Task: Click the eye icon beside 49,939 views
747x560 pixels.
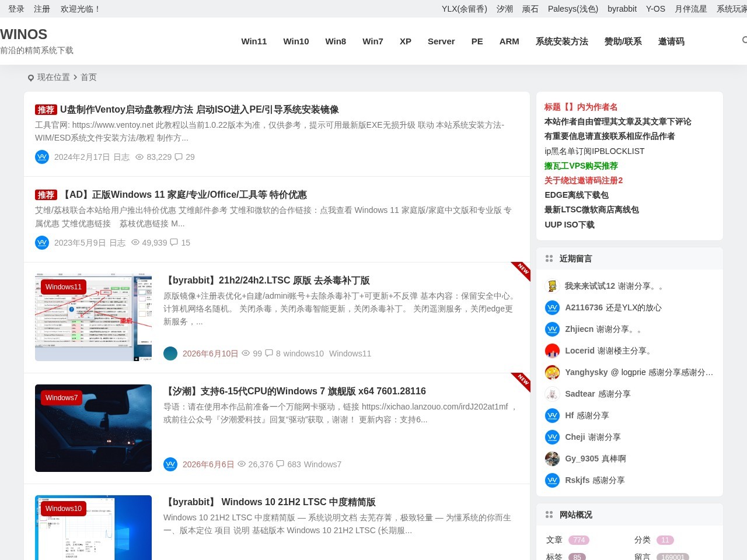Action: click(135, 243)
